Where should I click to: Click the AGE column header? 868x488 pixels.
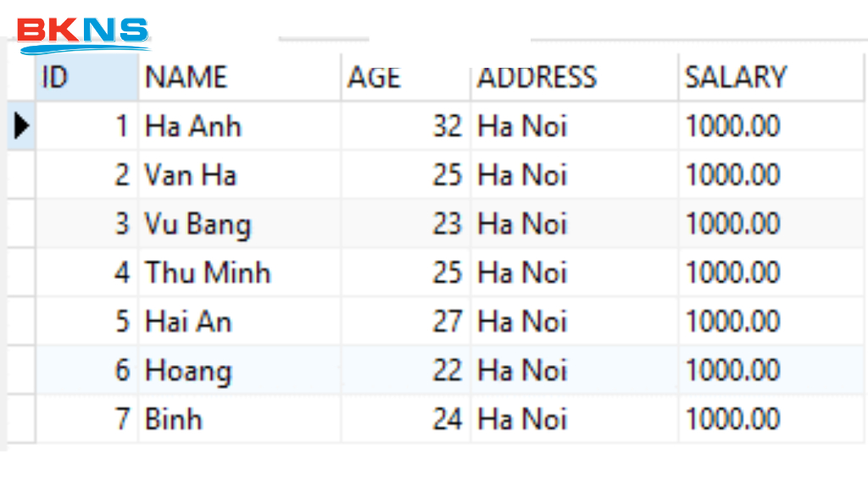[405, 78]
